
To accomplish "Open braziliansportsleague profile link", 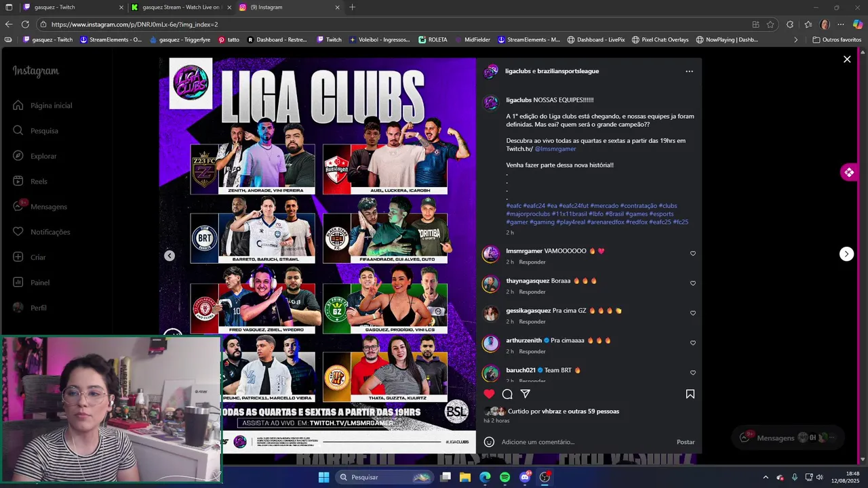I will point(568,71).
